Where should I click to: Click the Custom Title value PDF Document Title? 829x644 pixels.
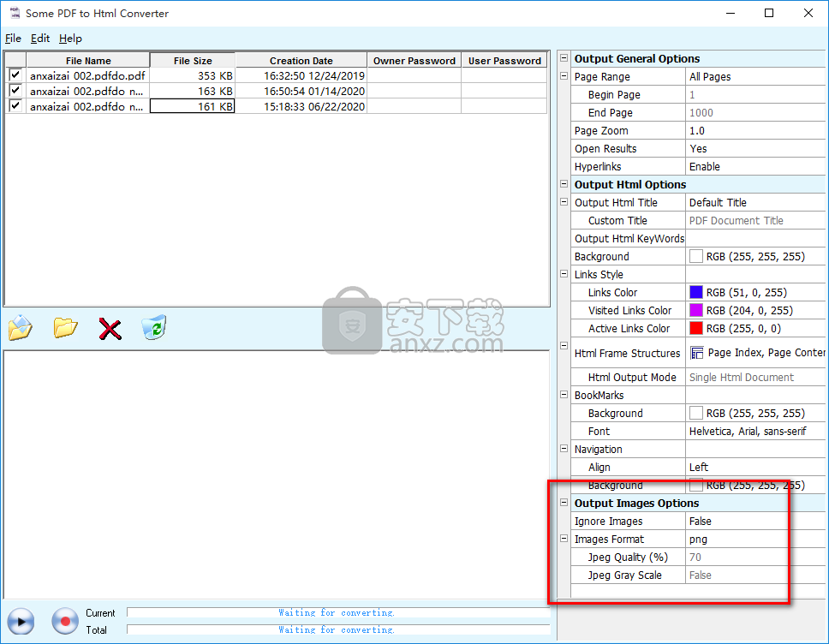[756, 220]
